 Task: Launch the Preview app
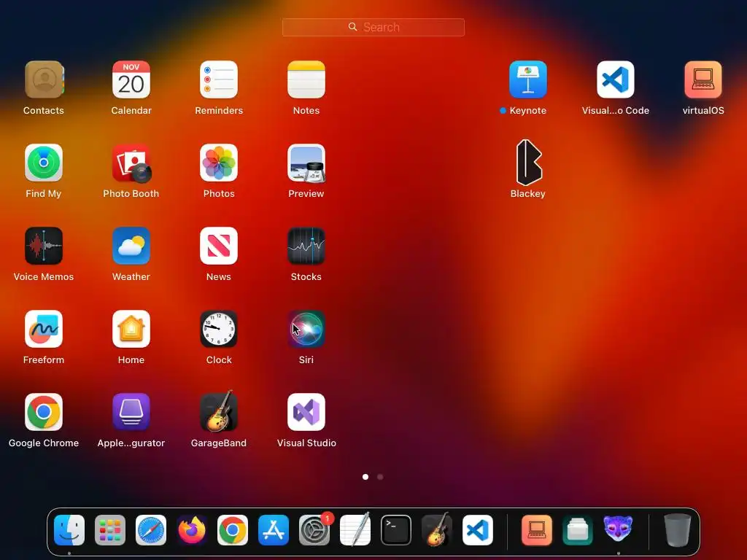pos(306,163)
